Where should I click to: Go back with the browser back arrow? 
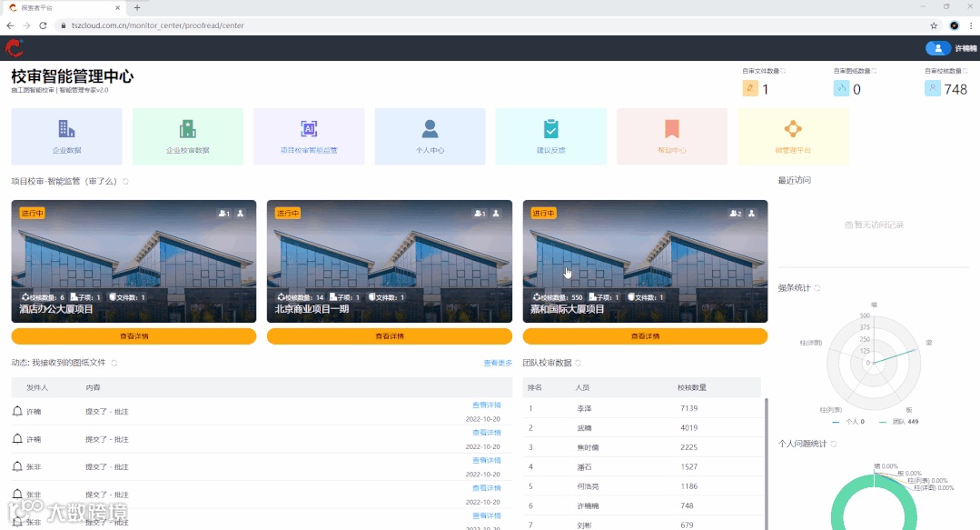(x=10, y=25)
